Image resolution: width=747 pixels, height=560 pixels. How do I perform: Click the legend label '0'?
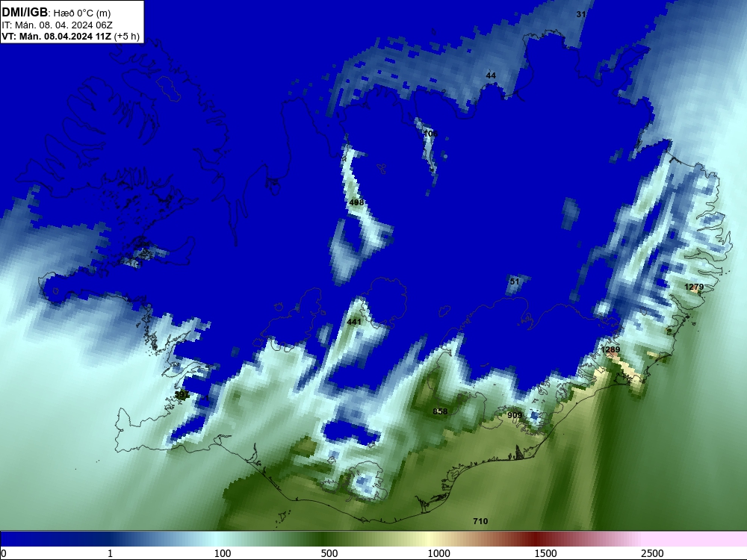coord(4,553)
